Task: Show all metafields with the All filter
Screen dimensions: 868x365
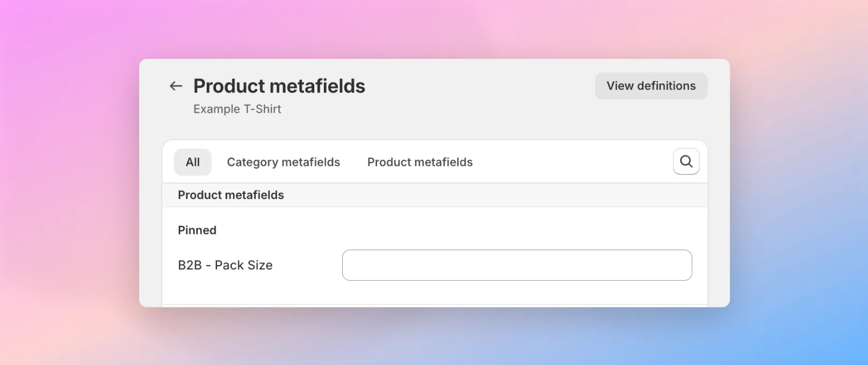Action: pyautogui.click(x=193, y=162)
